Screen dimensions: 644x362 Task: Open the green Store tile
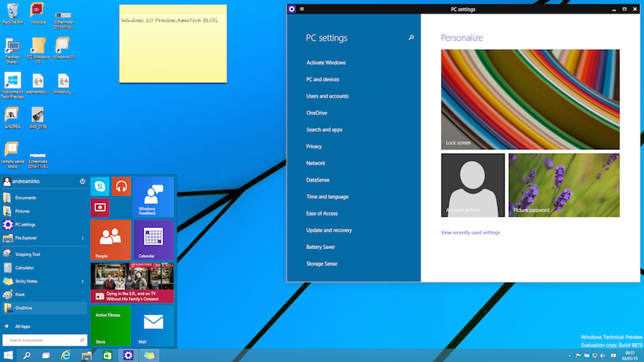(x=110, y=326)
